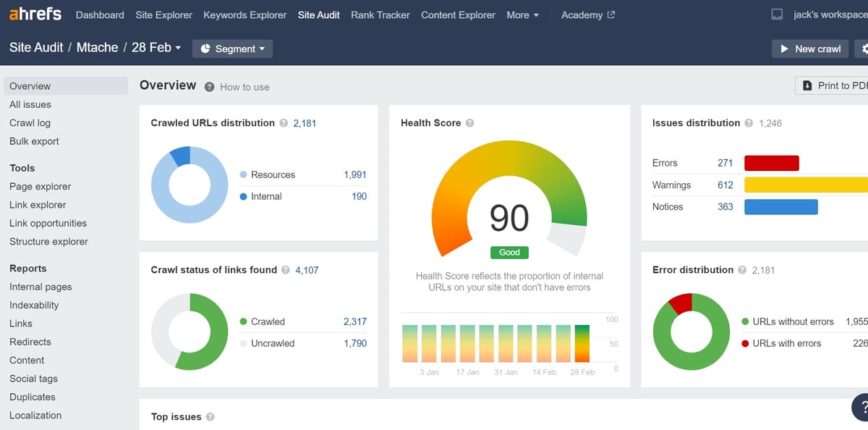Image resolution: width=868 pixels, height=430 pixels.
Task: Click the Academy external link
Action: [x=587, y=14]
